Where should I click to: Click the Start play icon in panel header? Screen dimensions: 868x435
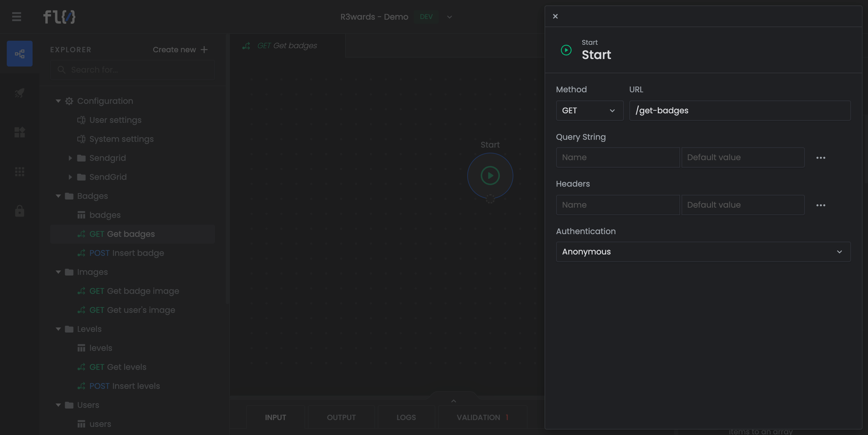(x=566, y=50)
